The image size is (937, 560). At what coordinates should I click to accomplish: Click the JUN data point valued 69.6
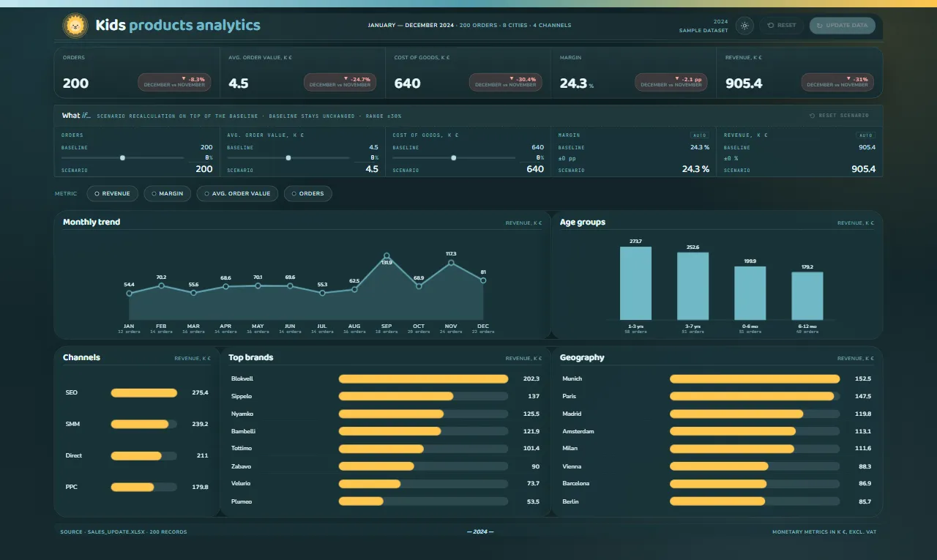coord(290,286)
